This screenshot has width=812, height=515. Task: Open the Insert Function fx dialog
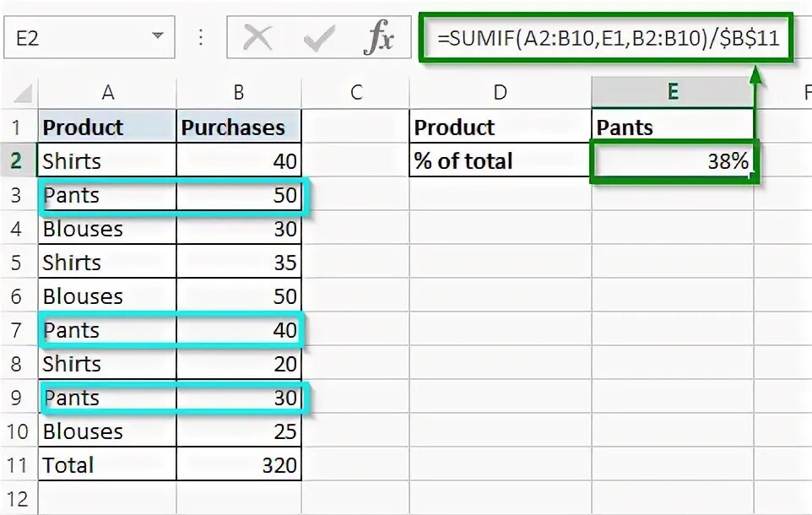tap(379, 38)
